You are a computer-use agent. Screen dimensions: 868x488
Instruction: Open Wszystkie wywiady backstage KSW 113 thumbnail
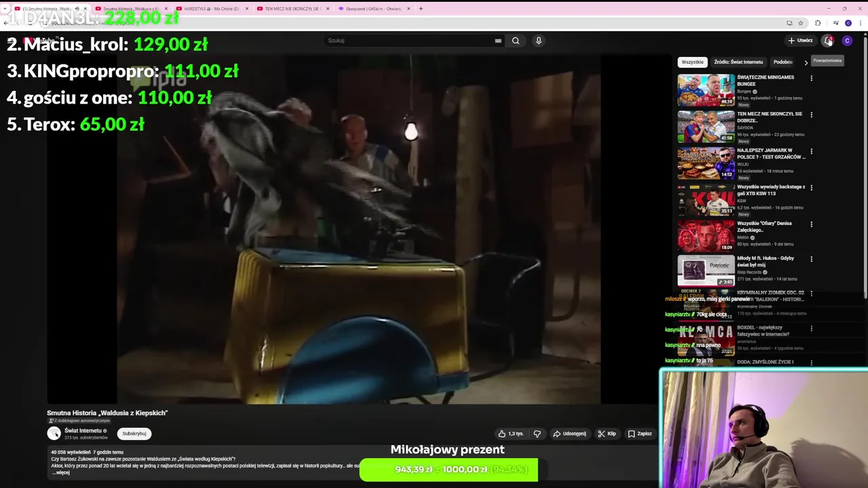(x=706, y=199)
